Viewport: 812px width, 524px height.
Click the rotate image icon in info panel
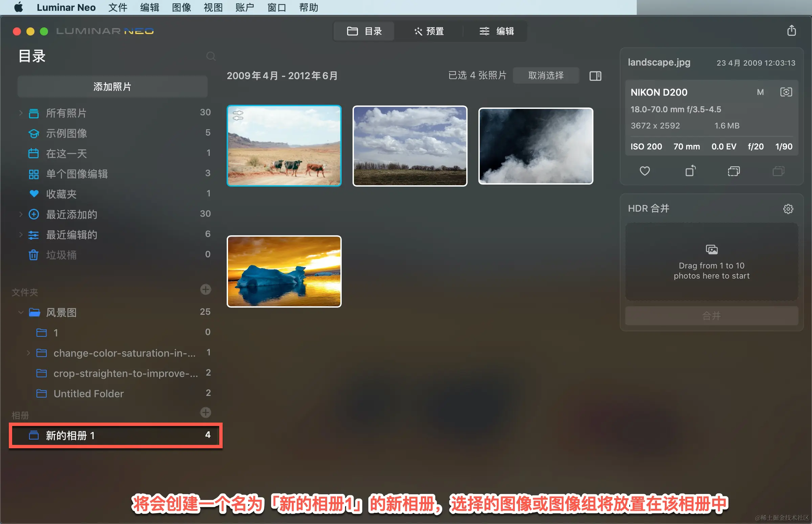coord(690,171)
